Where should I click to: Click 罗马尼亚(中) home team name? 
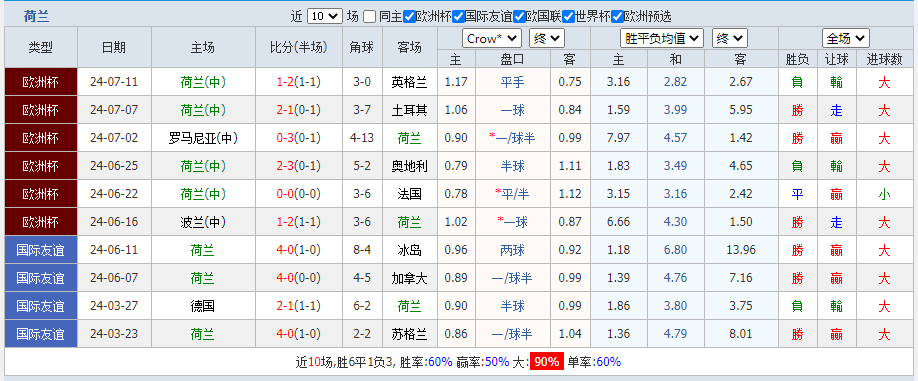(203, 138)
